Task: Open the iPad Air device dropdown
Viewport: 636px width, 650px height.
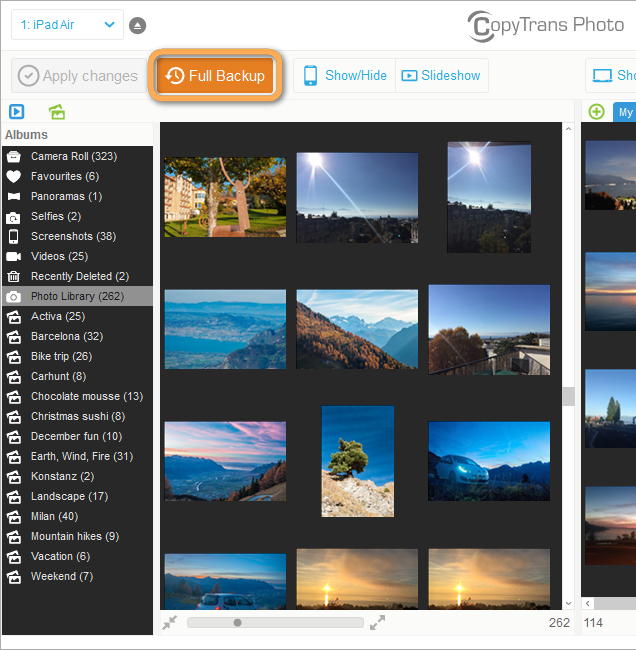Action: (67, 25)
